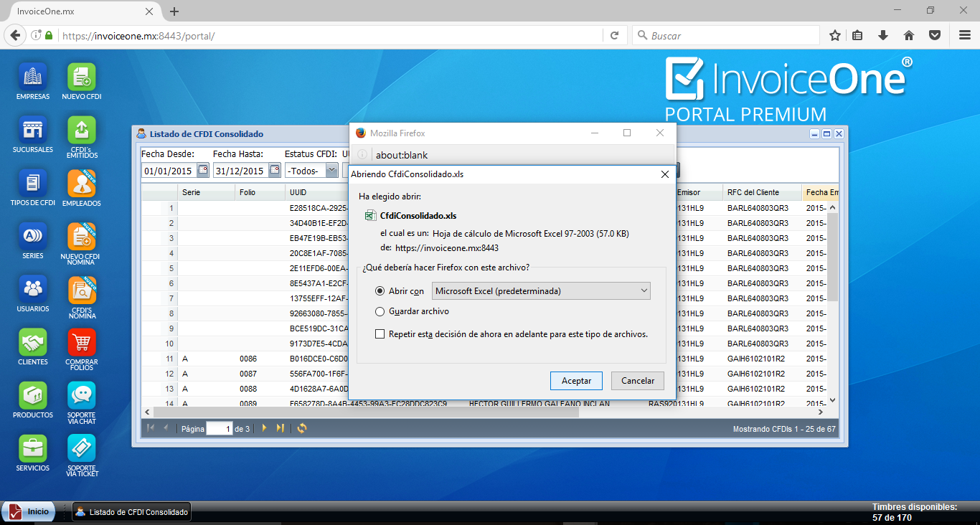This screenshot has height=525, width=980.
Task: Click the Firefox back arrow button
Action: [x=16, y=35]
